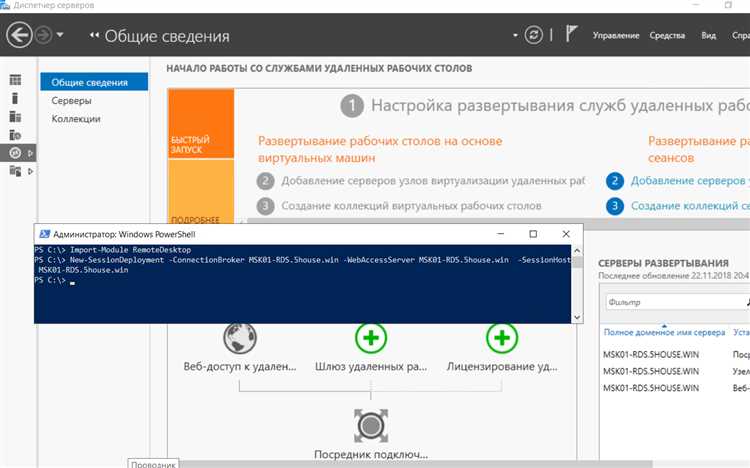Select the all servers icon in the left sidebar
The width and height of the screenshot is (750, 468).
[x=15, y=116]
